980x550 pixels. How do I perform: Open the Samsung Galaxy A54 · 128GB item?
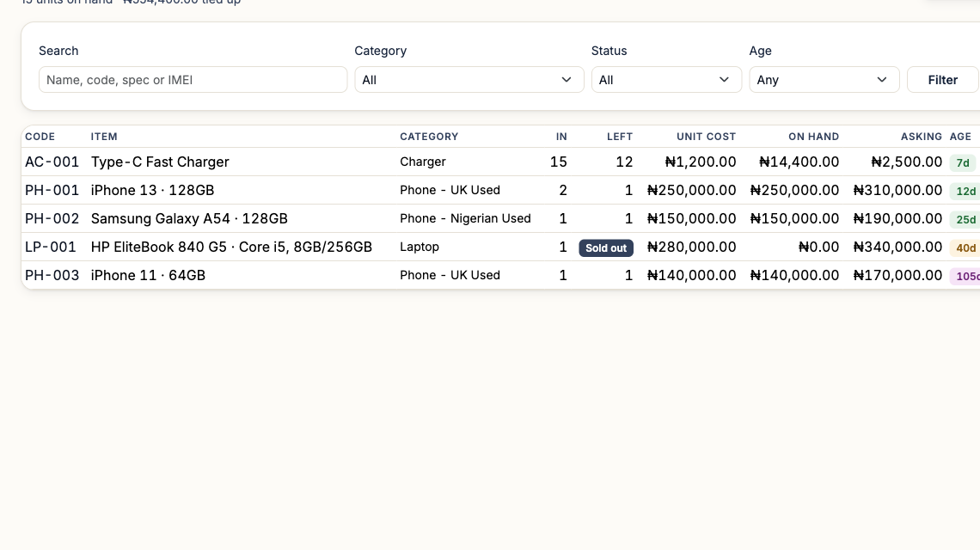click(189, 219)
